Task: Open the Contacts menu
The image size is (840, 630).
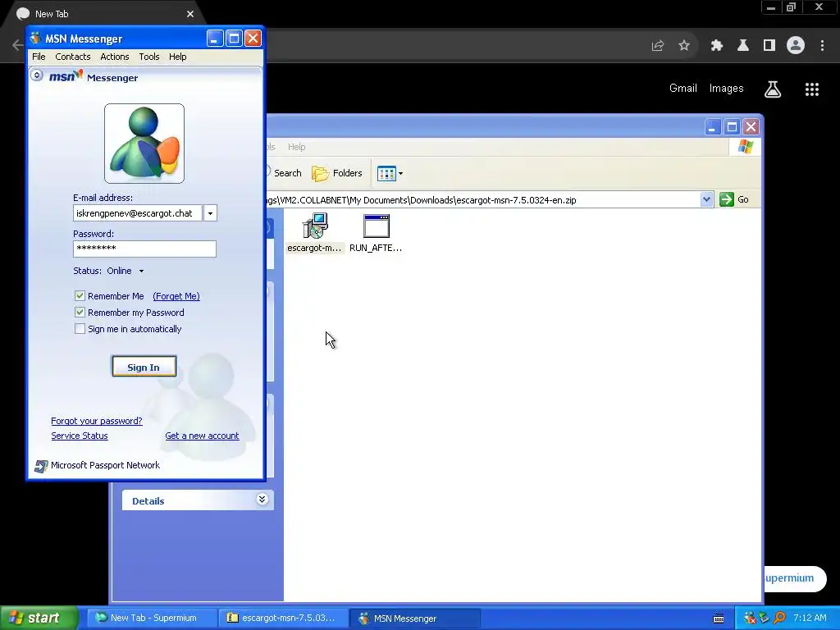Action: coord(73,57)
